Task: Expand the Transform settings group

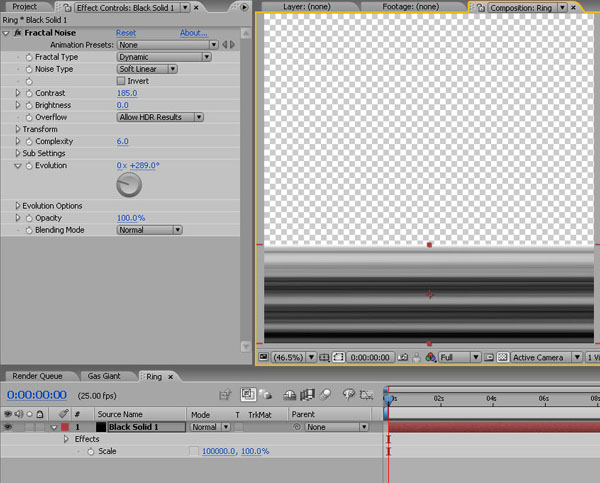Action: coord(18,129)
